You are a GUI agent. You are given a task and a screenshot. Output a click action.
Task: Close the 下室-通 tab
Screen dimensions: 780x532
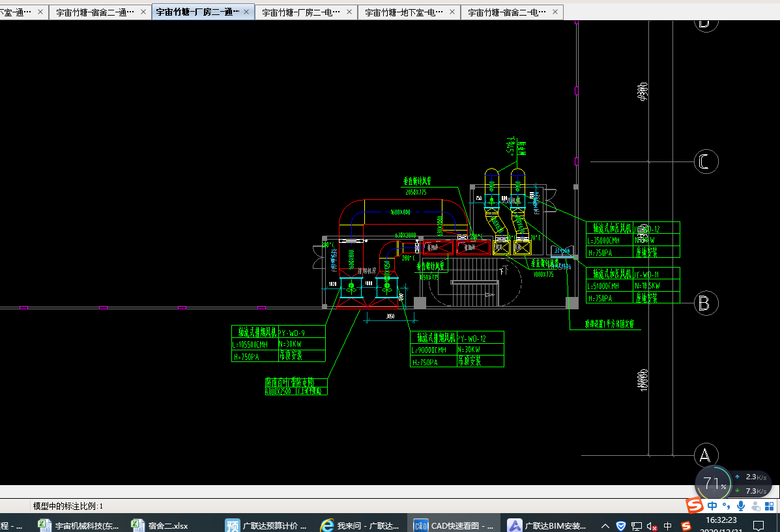coord(40,12)
